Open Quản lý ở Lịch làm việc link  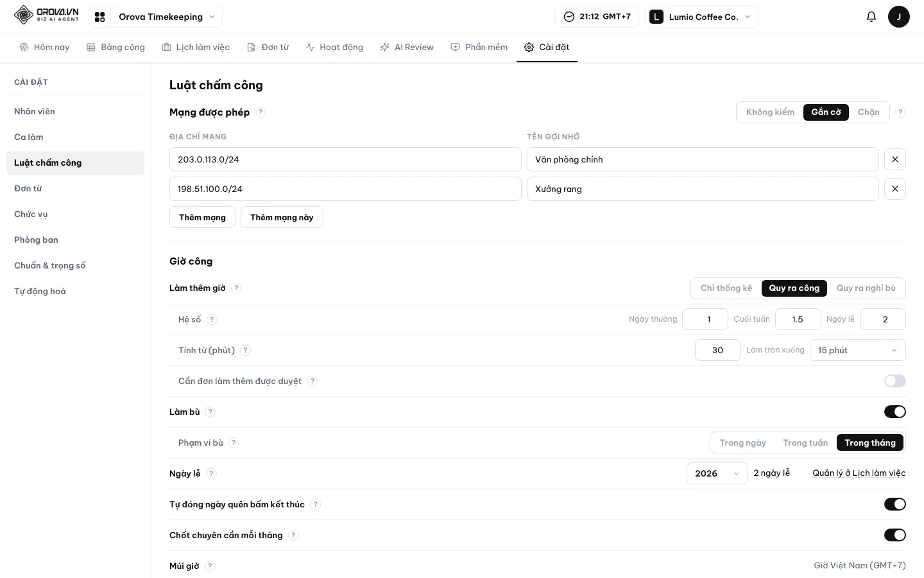click(x=859, y=473)
